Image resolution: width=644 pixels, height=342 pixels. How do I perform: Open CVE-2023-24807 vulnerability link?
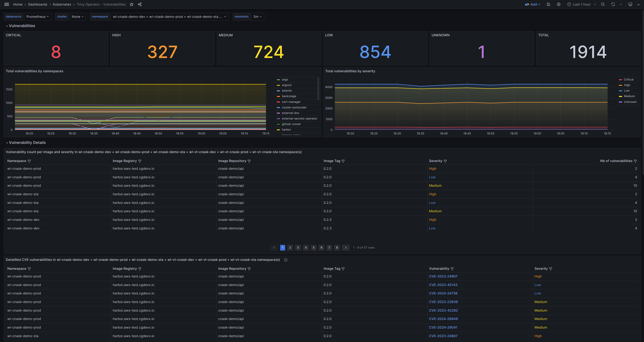click(x=443, y=276)
